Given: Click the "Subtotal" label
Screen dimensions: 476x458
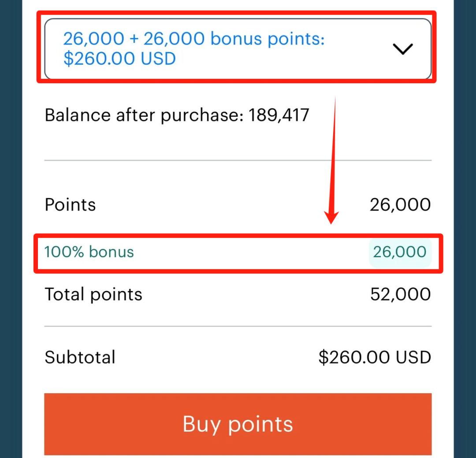Looking at the screenshot, I should [x=80, y=357].
